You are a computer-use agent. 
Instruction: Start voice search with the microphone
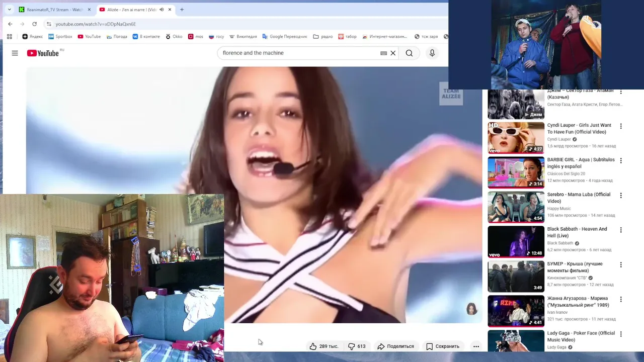click(x=432, y=53)
